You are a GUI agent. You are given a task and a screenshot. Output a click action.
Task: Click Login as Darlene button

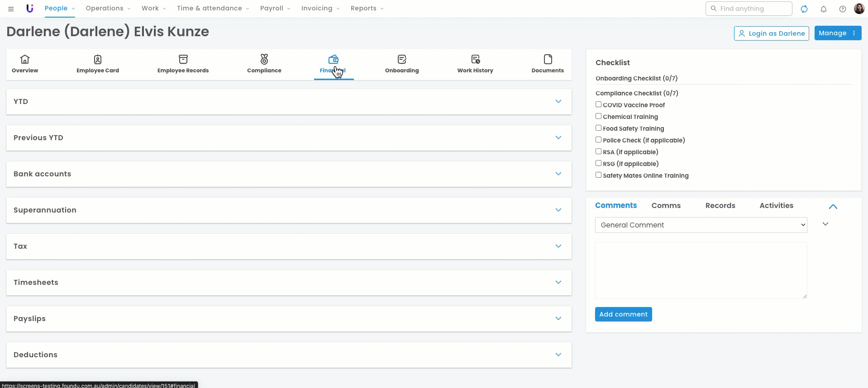point(771,33)
